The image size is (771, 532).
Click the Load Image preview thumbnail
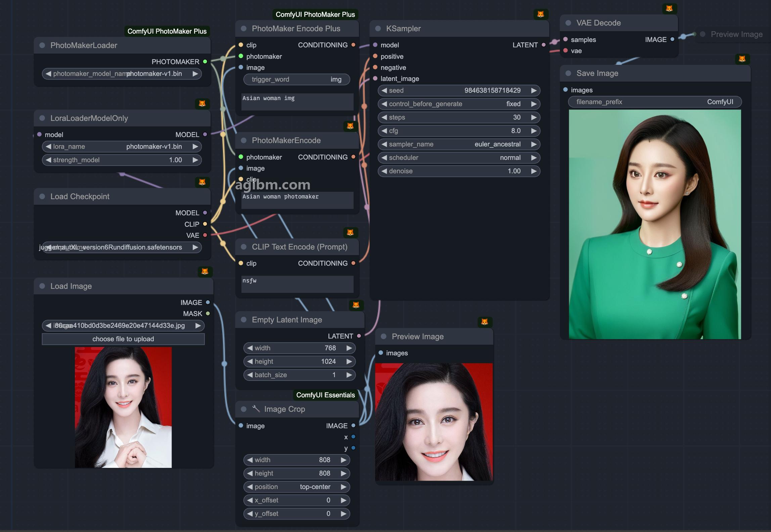click(x=123, y=407)
